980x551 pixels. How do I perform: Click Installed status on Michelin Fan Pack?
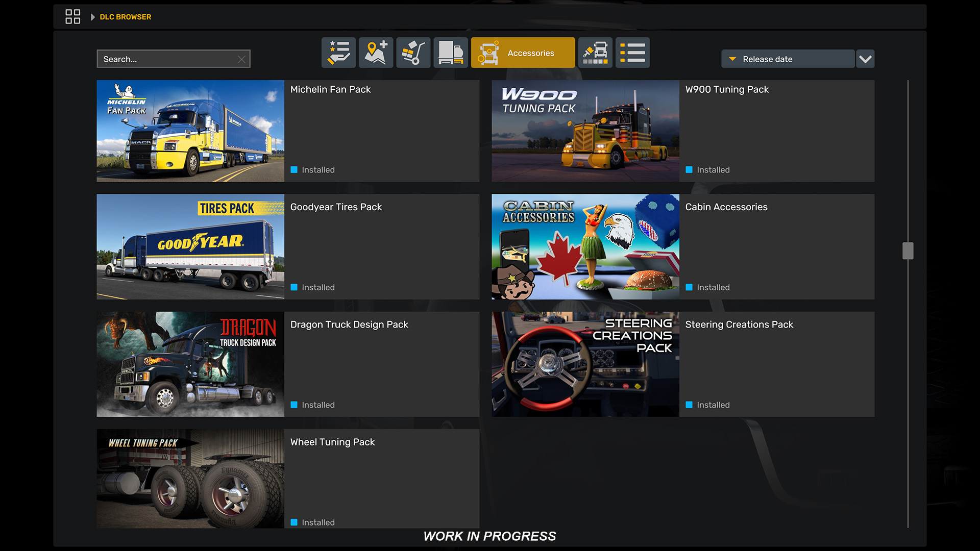pos(313,170)
